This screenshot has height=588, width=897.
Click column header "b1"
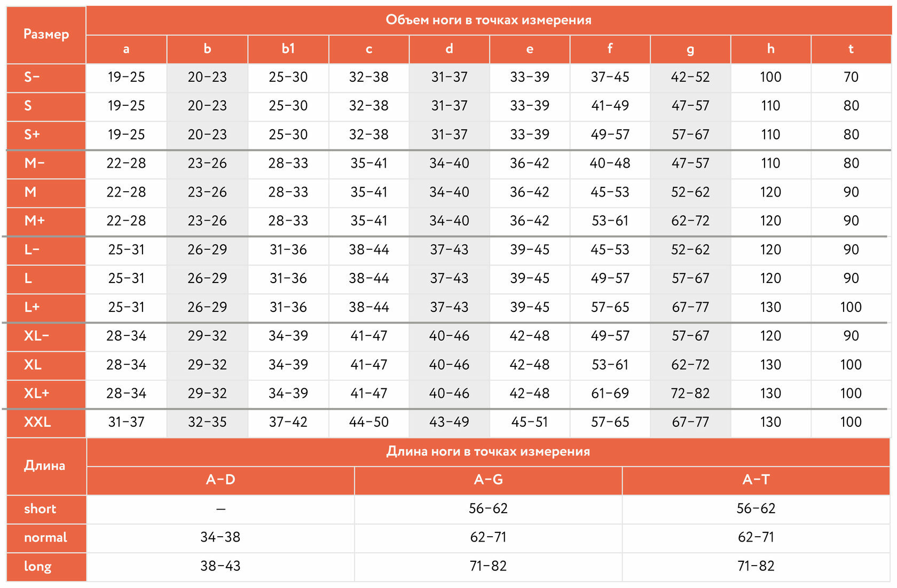click(x=288, y=49)
